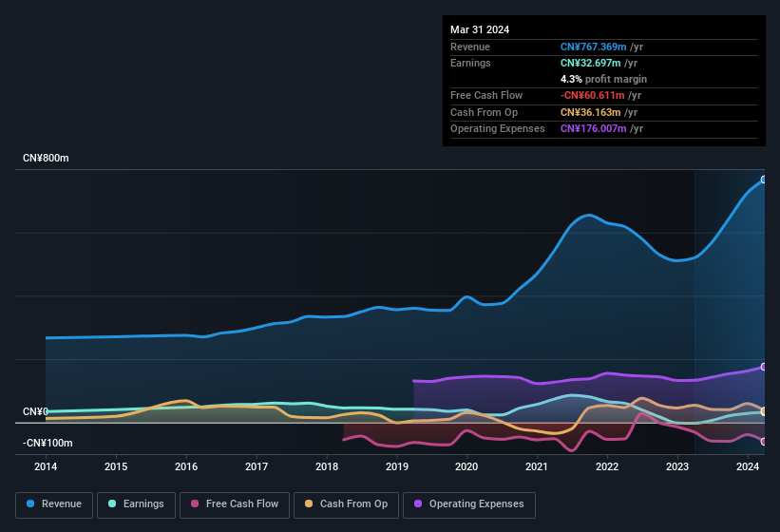Screen dimensions: 780x532
Task: Click the 2023 x-axis label
Action: coord(677,466)
